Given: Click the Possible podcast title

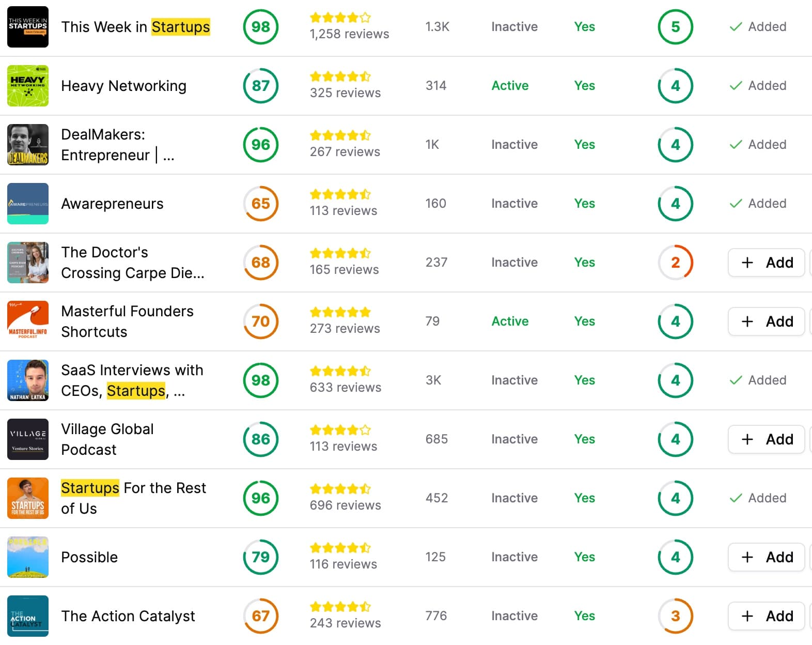Looking at the screenshot, I should tap(89, 557).
